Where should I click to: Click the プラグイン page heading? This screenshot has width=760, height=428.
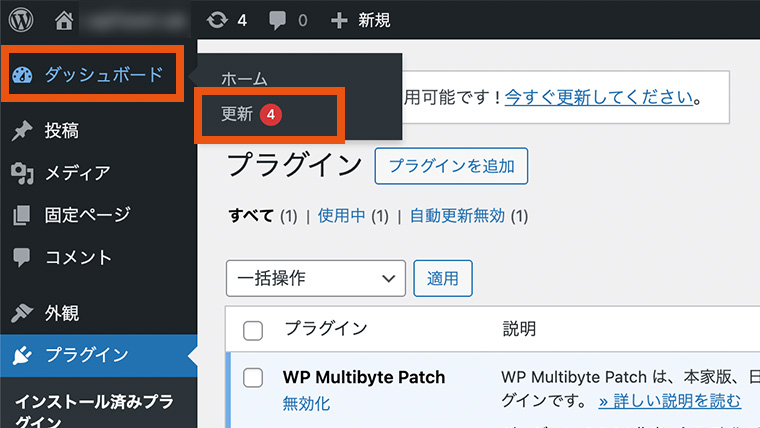(295, 165)
